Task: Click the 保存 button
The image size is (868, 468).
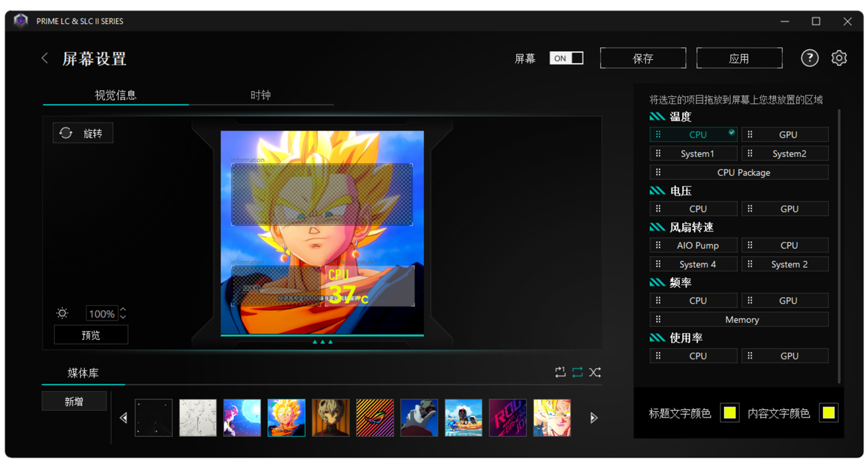Action: (643, 58)
